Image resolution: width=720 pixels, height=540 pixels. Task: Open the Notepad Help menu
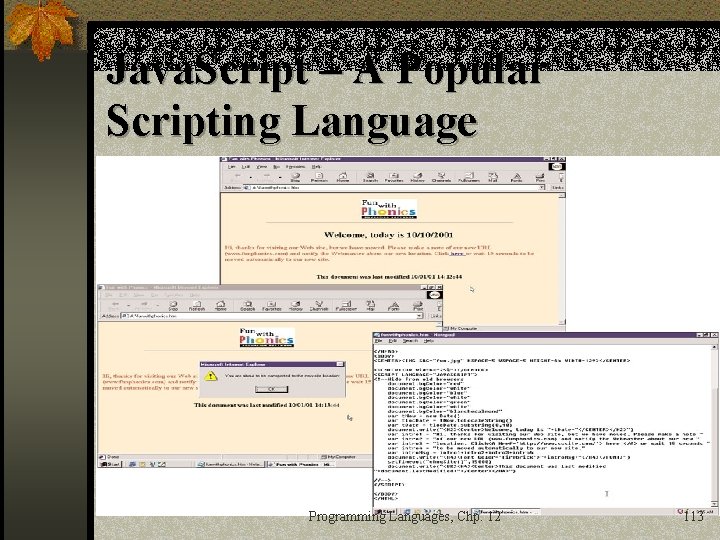429,341
